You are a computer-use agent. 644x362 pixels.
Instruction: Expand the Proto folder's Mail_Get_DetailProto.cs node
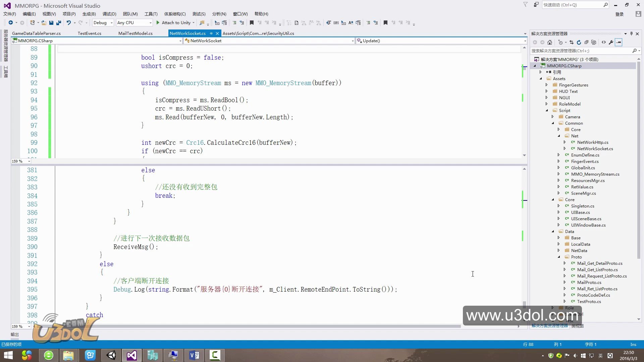(565, 263)
